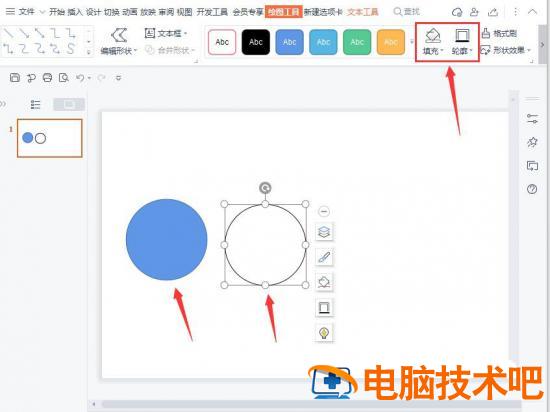Screen dimensions: 550x412
Task: Click the layers floating toolbar icon
Action: click(x=324, y=232)
